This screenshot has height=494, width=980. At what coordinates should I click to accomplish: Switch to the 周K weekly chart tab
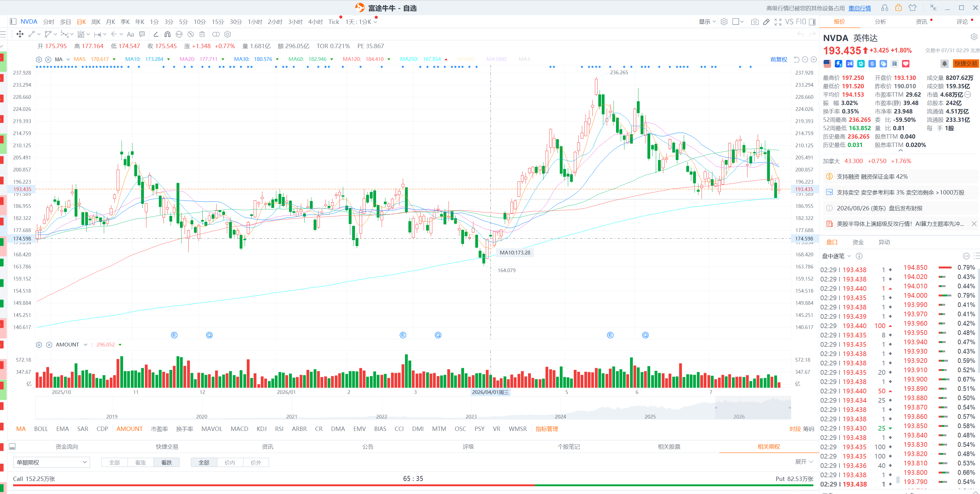96,22
